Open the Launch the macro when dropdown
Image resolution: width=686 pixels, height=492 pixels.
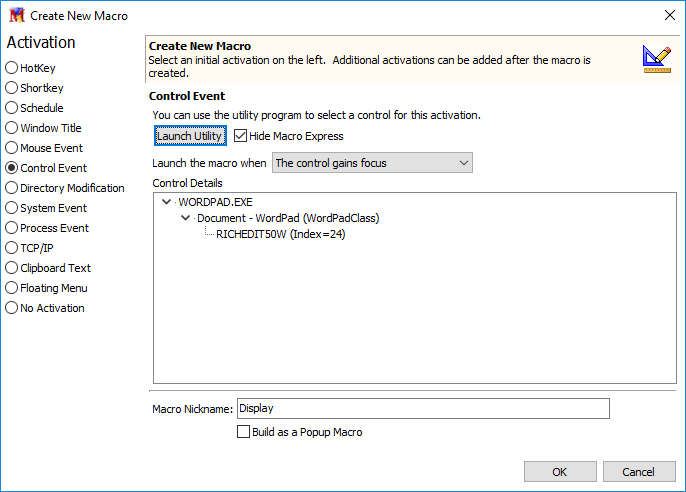(372, 163)
